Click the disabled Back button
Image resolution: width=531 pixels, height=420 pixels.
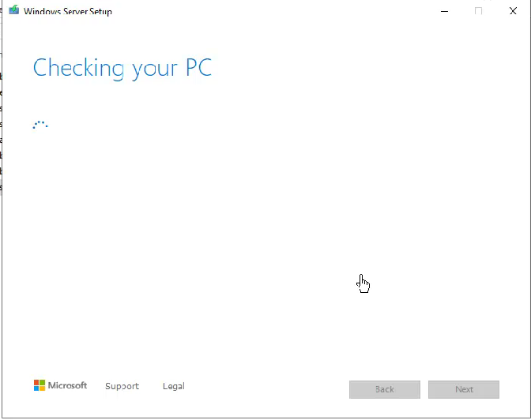point(385,389)
